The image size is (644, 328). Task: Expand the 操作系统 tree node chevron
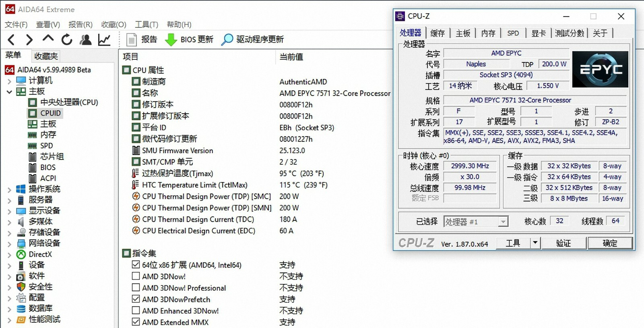click(9, 189)
